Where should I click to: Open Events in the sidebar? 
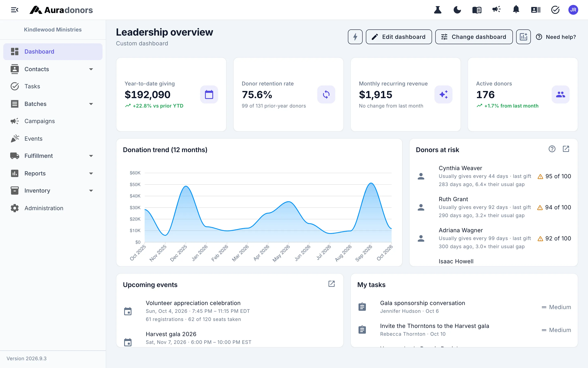[x=53, y=138]
